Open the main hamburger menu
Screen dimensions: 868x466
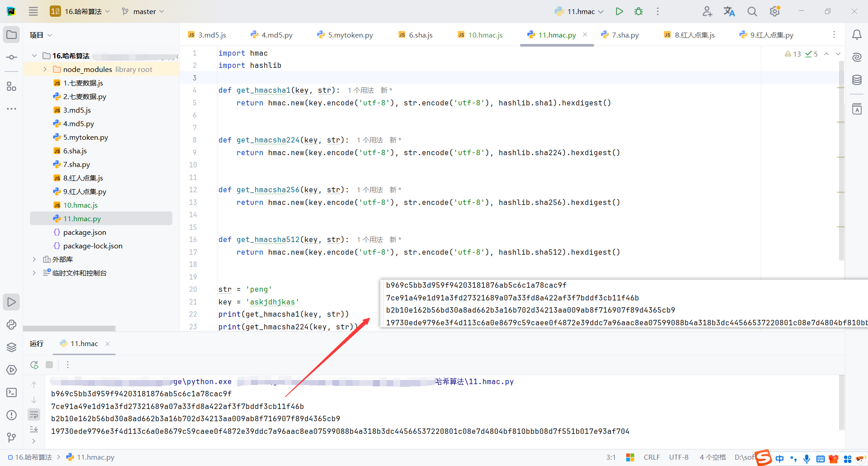point(33,11)
